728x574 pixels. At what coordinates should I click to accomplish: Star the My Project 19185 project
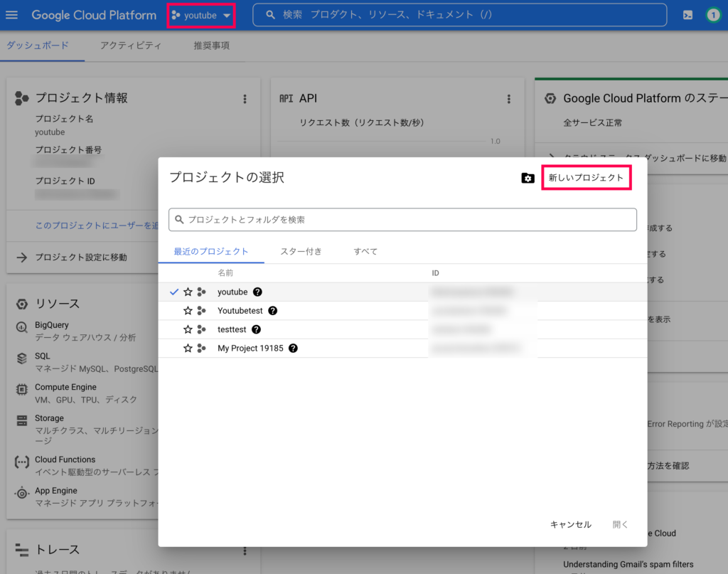tap(188, 349)
